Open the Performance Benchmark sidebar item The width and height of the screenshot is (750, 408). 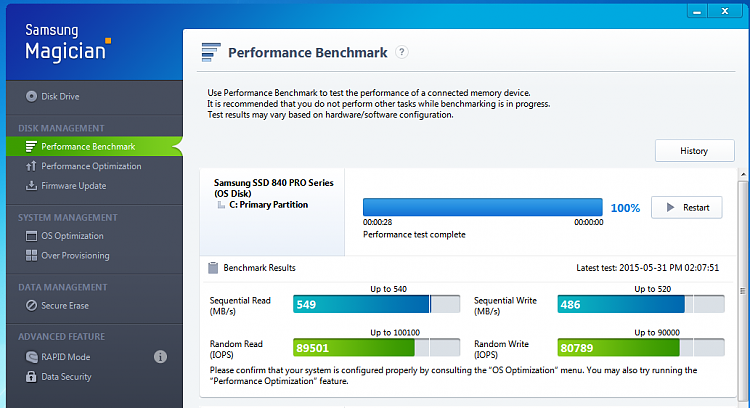click(x=94, y=146)
